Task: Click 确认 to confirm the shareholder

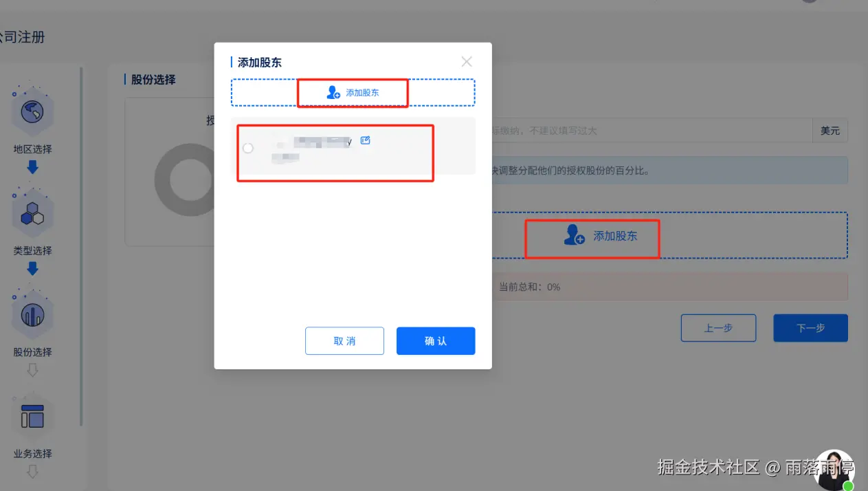Action: [x=436, y=340]
